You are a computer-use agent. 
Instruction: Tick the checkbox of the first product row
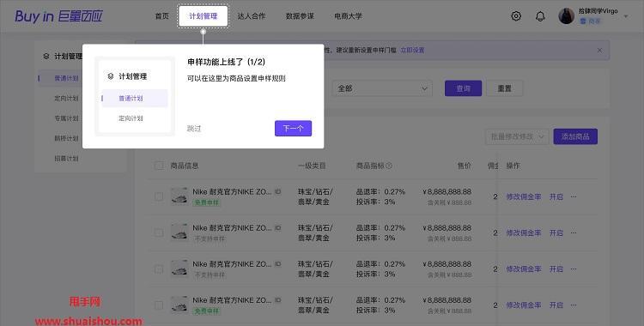[159, 196]
